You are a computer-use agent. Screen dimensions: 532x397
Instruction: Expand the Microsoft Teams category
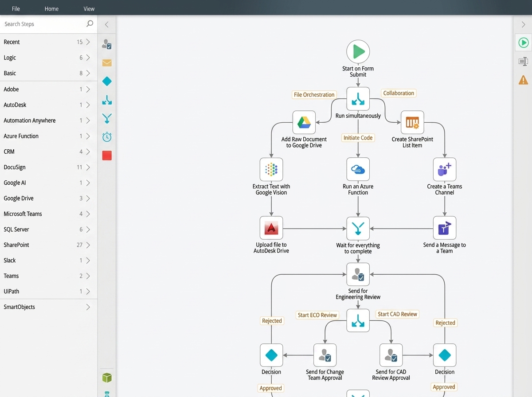[49, 214]
